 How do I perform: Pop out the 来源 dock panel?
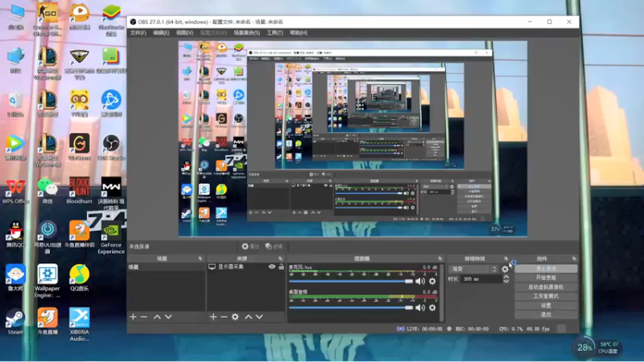[280, 258]
